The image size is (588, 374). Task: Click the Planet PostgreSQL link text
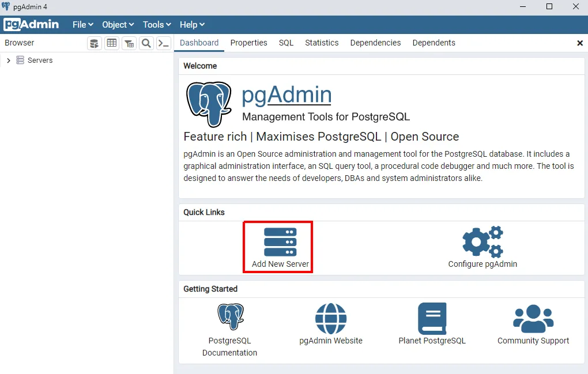pyautogui.click(x=432, y=341)
